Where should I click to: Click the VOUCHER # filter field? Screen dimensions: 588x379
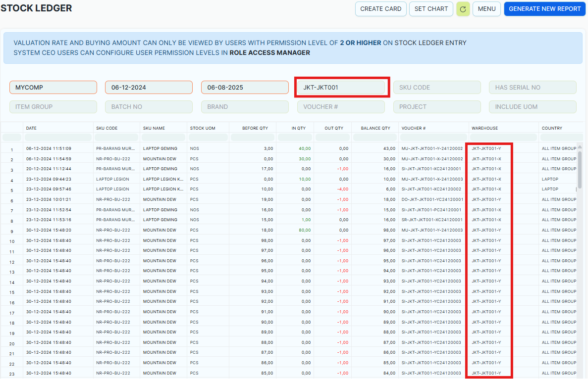[x=341, y=107]
